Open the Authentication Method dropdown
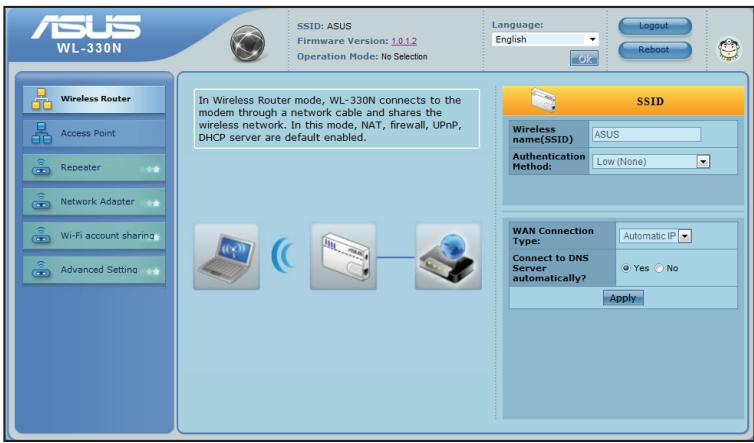754x443 pixels. coord(651,162)
